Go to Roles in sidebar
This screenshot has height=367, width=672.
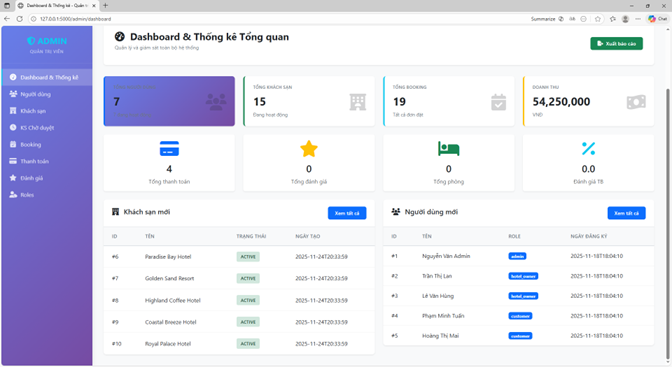(47, 194)
